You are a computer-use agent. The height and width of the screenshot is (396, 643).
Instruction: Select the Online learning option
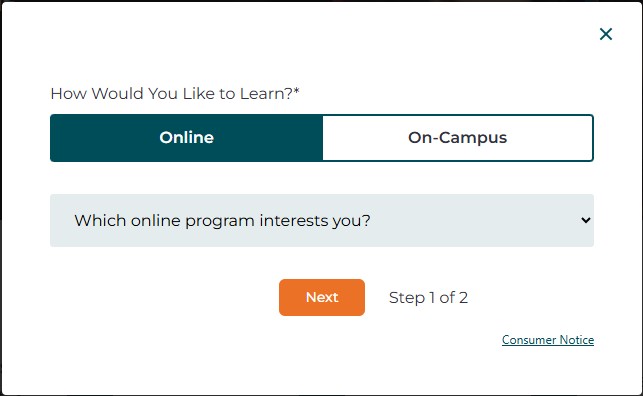(x=187, y=138)
